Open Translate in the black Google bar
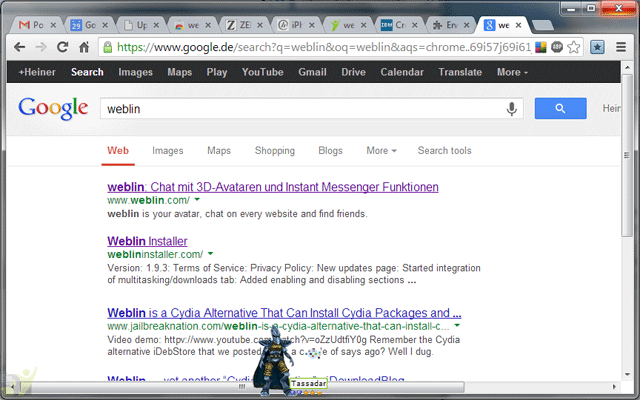640x400 pixels. [460, 72]
